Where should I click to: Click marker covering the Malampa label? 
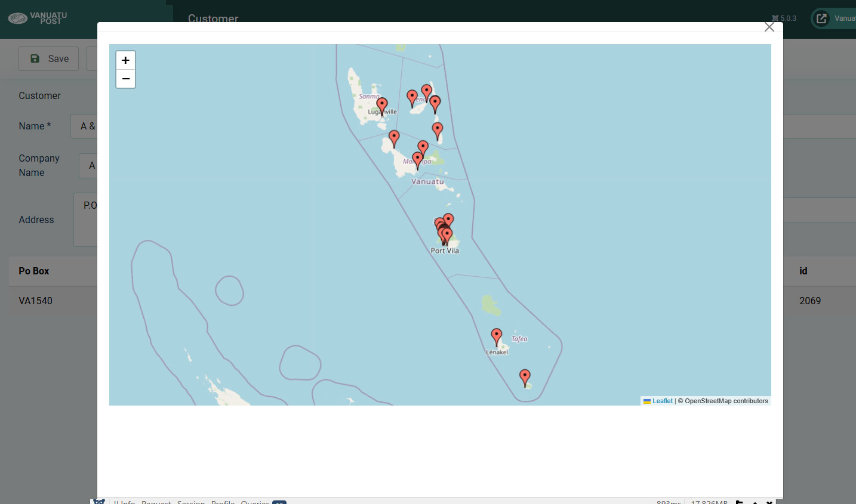417,160
